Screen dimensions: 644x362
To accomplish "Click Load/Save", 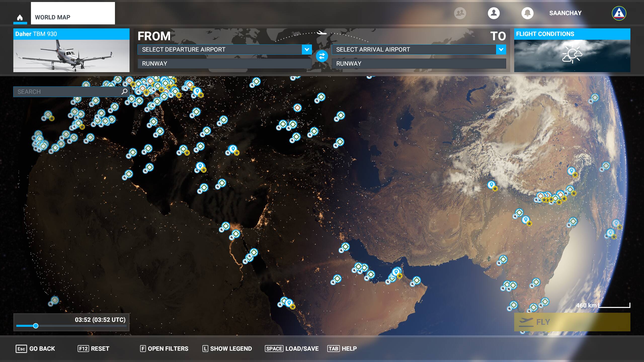I will tap(292, 349).
